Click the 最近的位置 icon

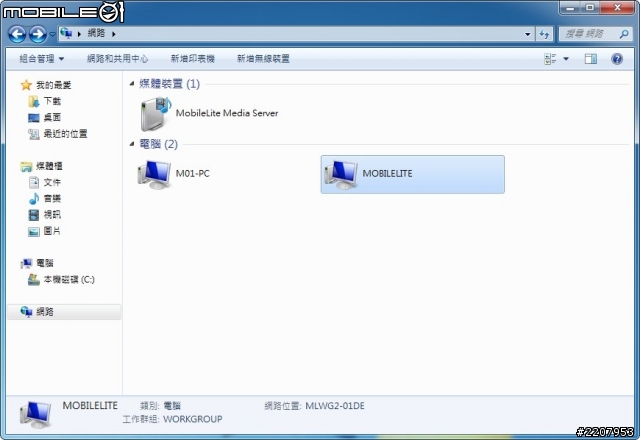[34, 133]
